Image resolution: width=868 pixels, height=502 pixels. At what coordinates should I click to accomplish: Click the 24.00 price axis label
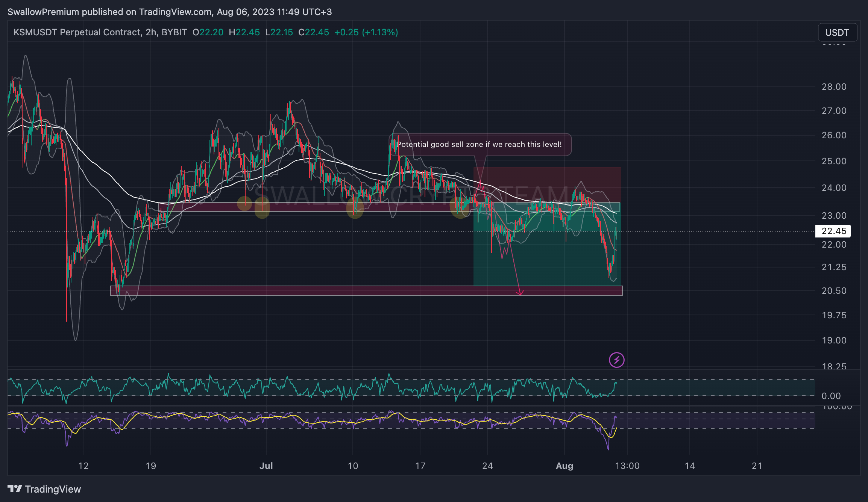[834, 187]
